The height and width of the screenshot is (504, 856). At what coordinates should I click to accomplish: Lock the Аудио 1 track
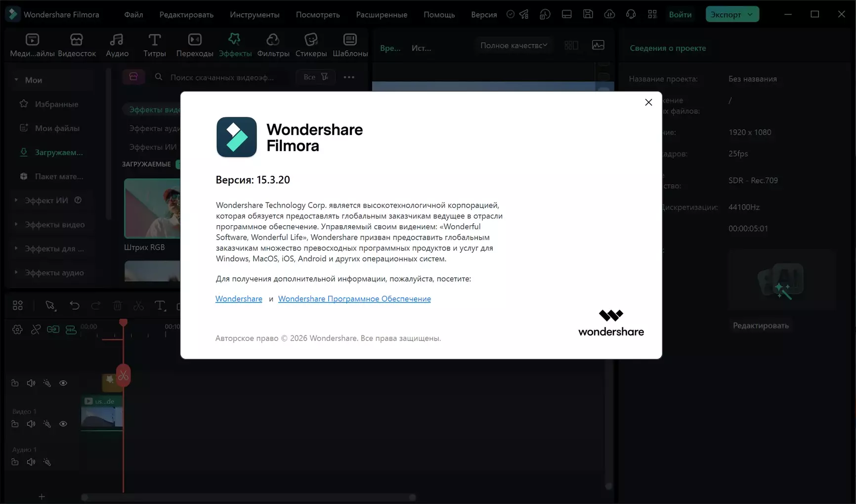[15, 462]
